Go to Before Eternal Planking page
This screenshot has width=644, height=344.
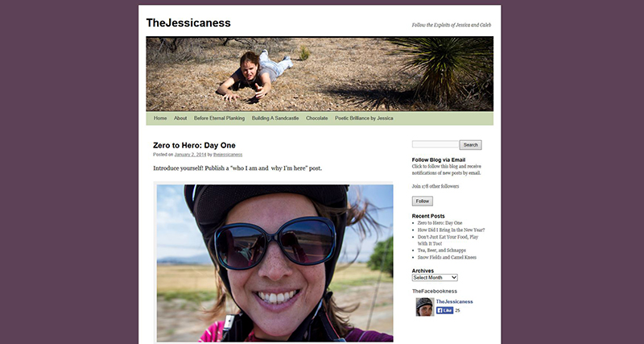point(219,118)
